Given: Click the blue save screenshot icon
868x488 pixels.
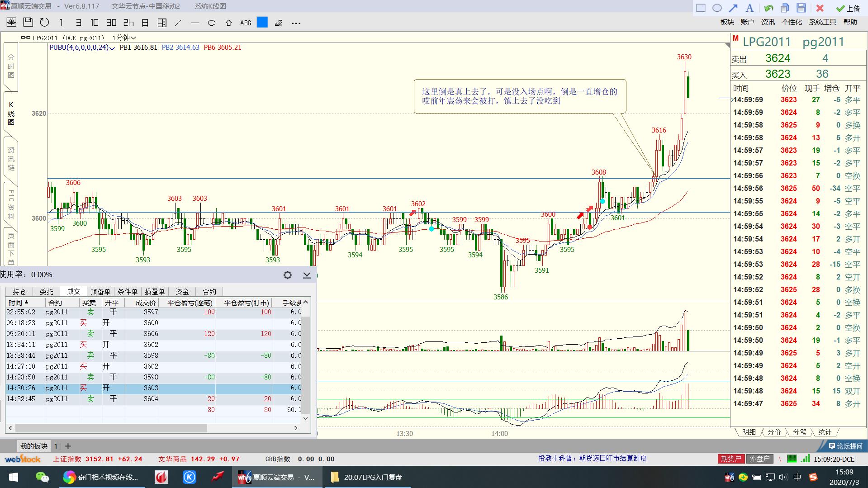Looking at the screenshot, I should click(801, 8).
